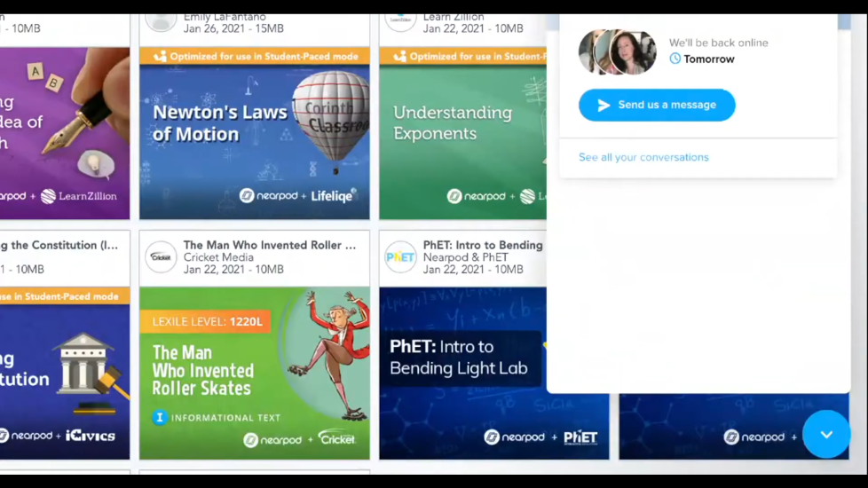Open the Understanding Exponents lesson thumbnail

pyautogui.click(x=462, y=133)
